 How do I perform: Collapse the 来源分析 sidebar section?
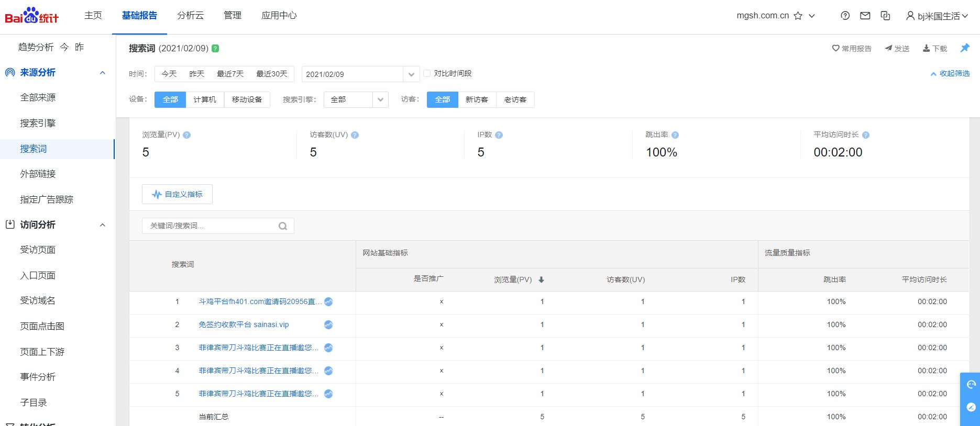(103, 73)
